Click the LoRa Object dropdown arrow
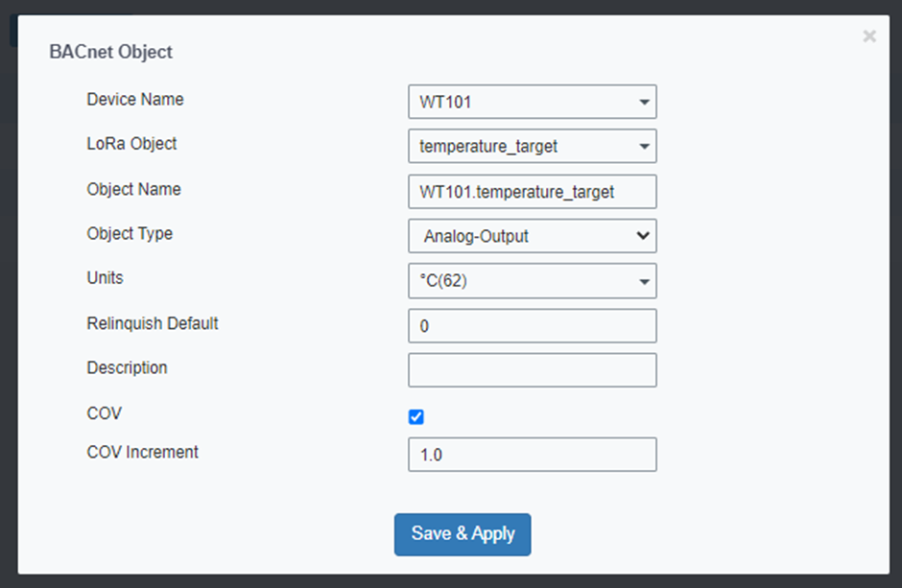Screen dimensions: 902x588 645,146
